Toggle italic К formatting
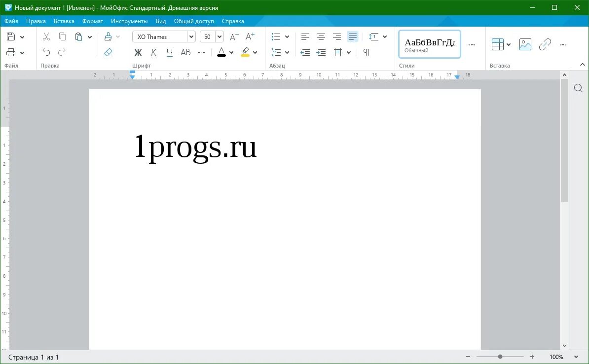The image size is (589, 364). (153, 52)
